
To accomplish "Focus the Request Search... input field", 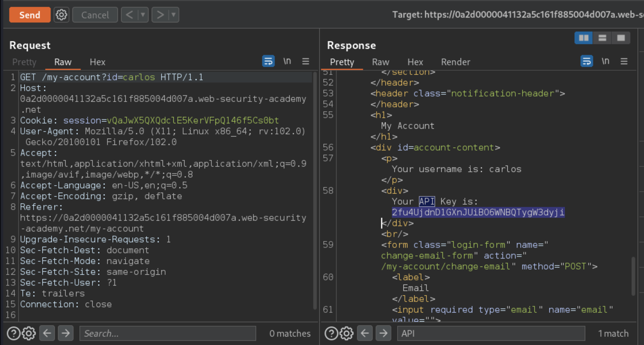I will point(168,333).
